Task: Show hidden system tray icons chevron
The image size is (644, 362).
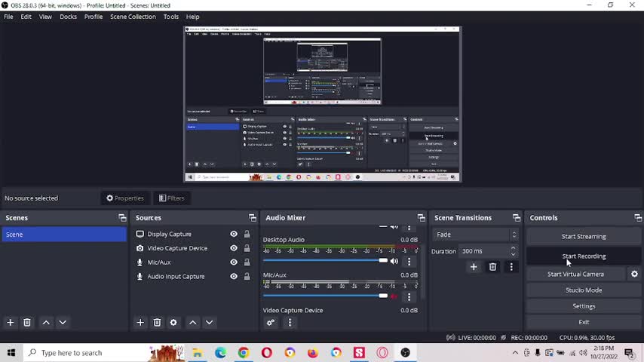Action: click(x=515, y=352)
